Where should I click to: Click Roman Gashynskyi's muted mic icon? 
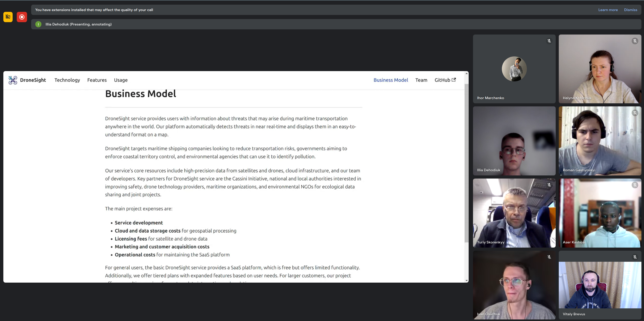(x=635, y=113)
